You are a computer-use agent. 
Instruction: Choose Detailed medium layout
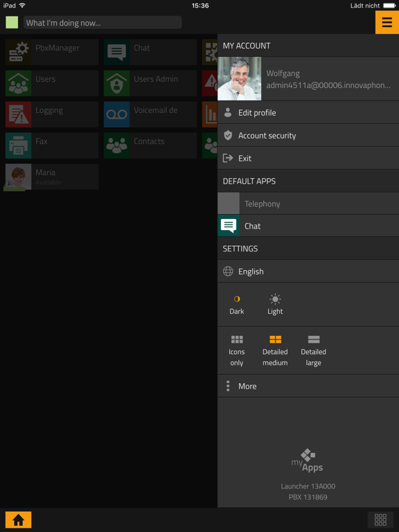[x=275, y=351]
